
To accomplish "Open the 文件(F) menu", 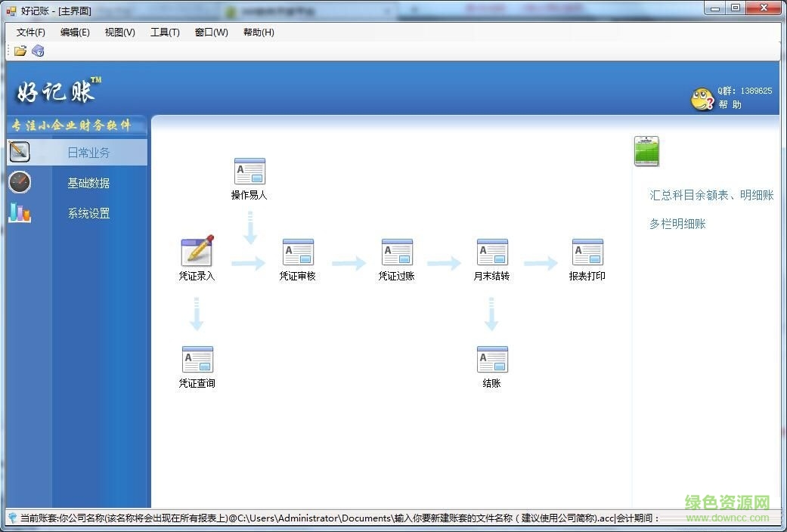I will 30,32.
